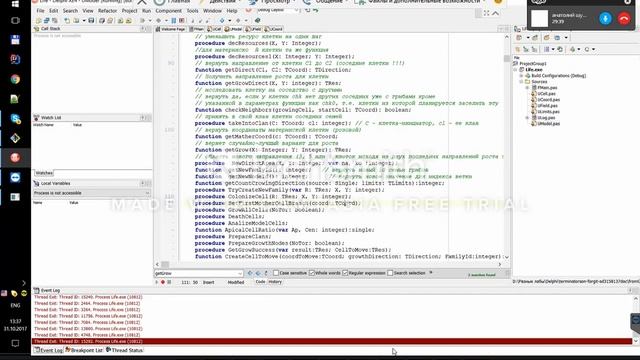Open the History view tab

click(x=275, y=282)
